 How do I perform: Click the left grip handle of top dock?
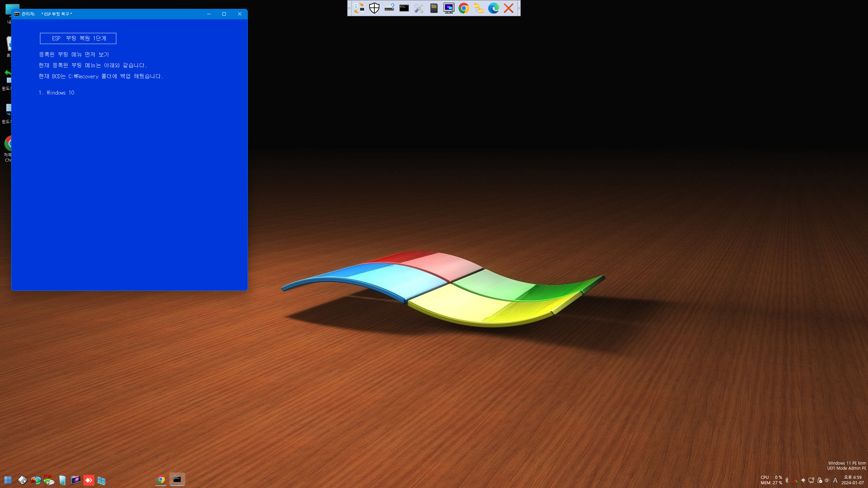[349, 8]
